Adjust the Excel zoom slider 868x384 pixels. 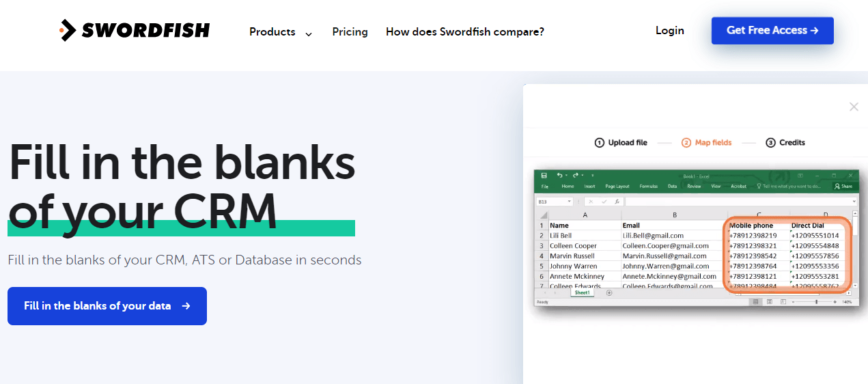pyautogui.click(x=817, y=302)
